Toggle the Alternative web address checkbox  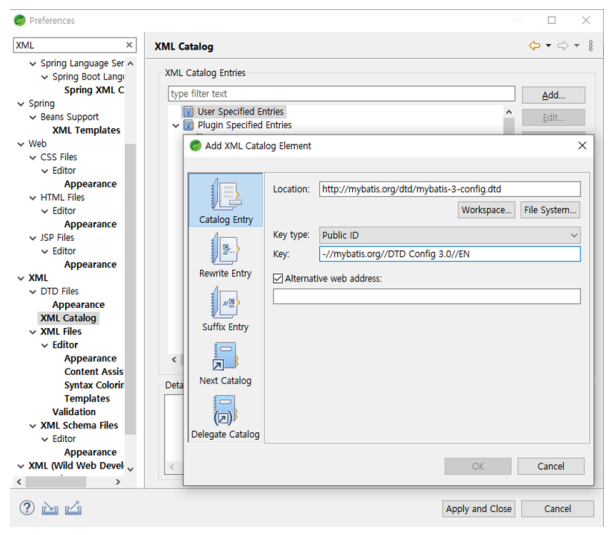(x=278, y=278)
